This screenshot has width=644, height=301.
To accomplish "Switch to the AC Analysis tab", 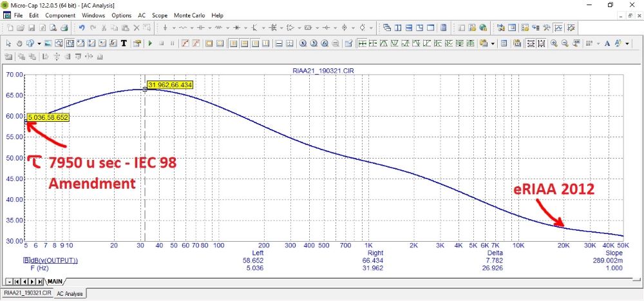I will coord(71,293).
